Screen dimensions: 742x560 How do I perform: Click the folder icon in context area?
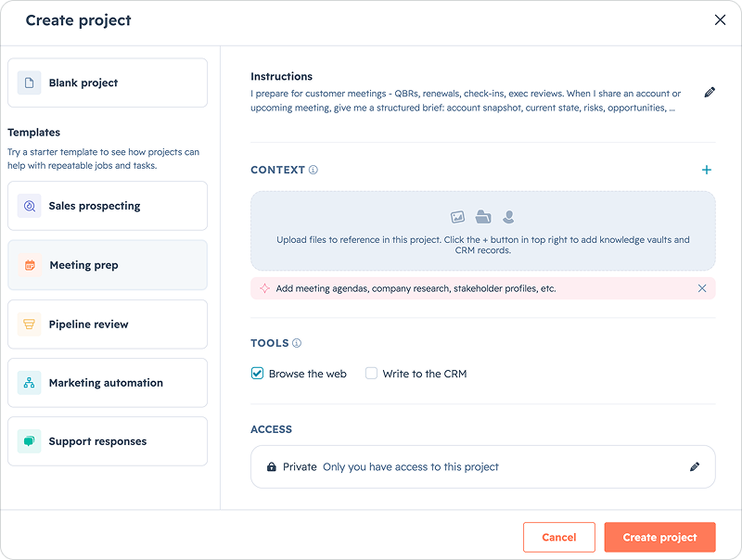[483, 217]
